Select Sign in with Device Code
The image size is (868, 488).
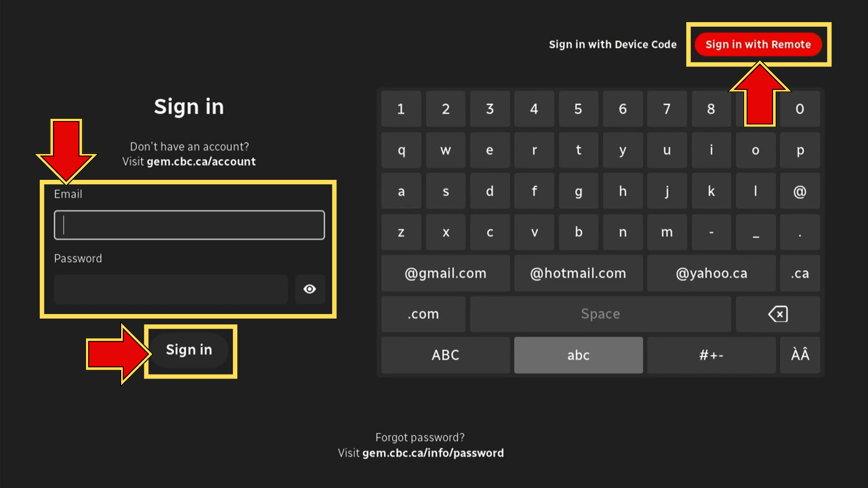(x=613, y=44)
